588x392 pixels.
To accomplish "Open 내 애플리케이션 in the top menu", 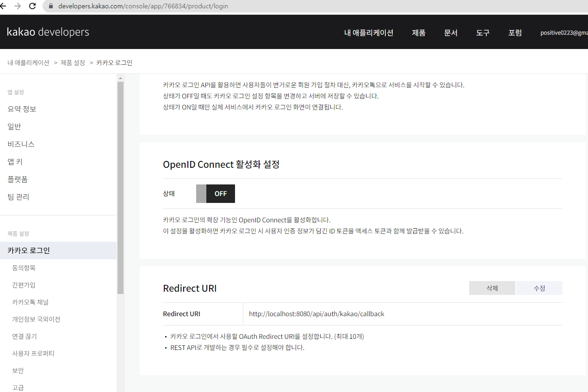I will pyautogui.click(x=369, y=33).
